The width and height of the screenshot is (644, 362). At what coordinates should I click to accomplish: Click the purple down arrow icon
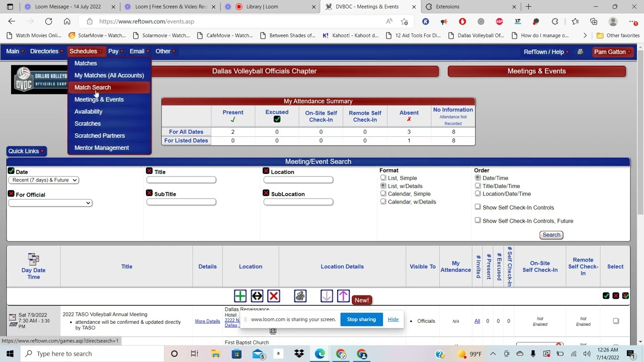point(327,296)
